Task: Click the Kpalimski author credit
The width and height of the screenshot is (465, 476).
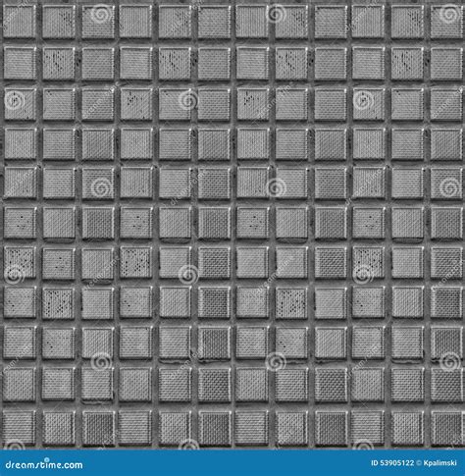Action: pos(440,463)
